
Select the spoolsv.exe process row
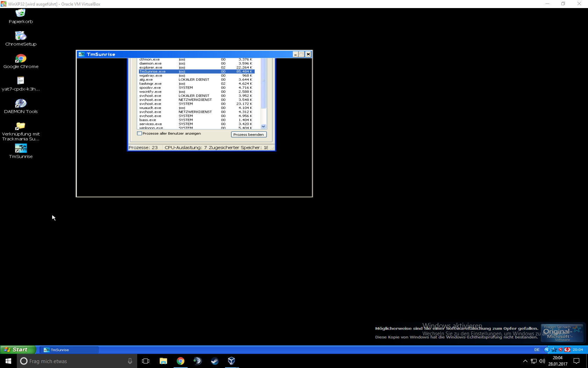coord(196,88)
